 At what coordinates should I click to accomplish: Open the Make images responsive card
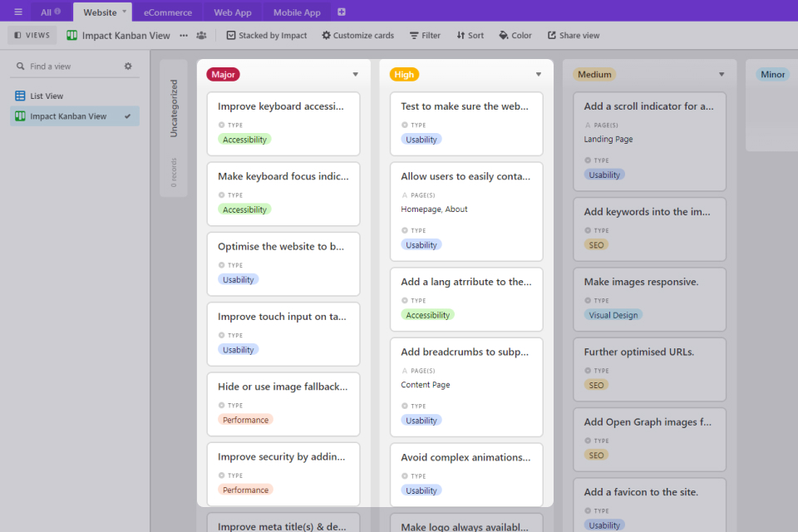point(649,299)
